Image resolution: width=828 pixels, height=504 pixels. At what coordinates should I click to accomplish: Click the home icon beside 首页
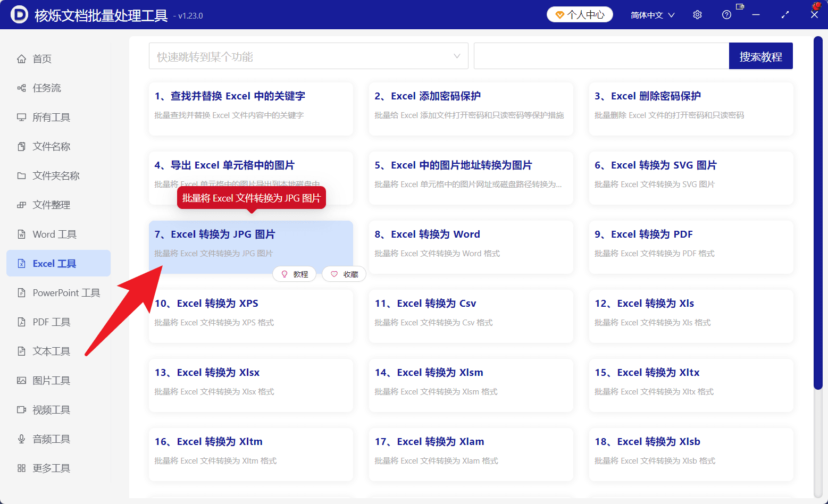tap(21, 59)
